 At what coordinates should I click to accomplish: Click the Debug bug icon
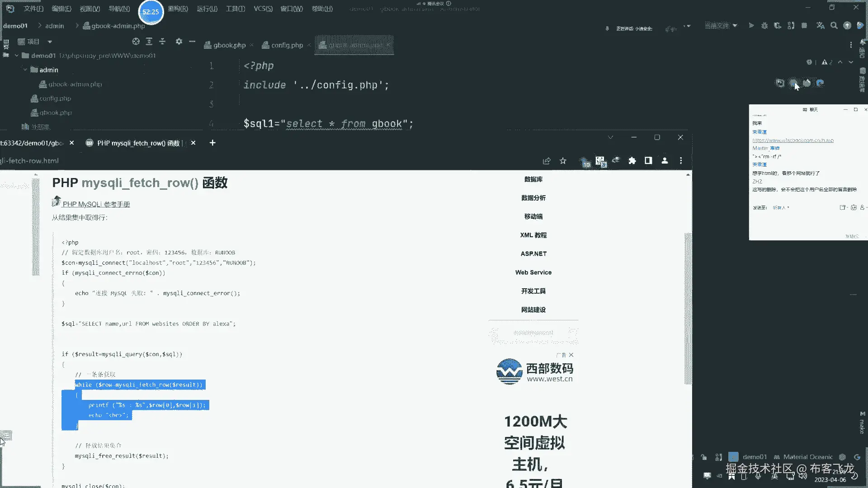pyautogui.click(x=764, y=26)
